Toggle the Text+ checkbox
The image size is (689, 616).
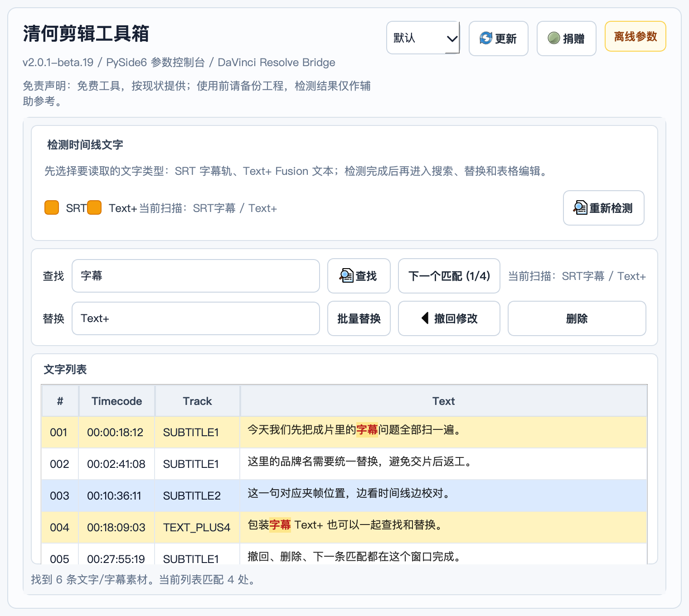coord(94,207)
